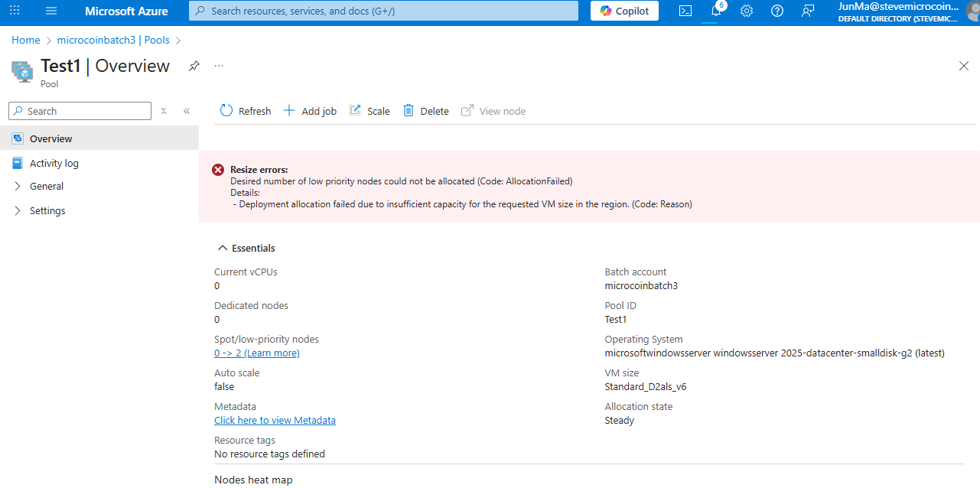Select VM size value Standard_D2als_v6
Image resolution: width=980 pixels, height=488 pixels.
[x=646, y=386]
